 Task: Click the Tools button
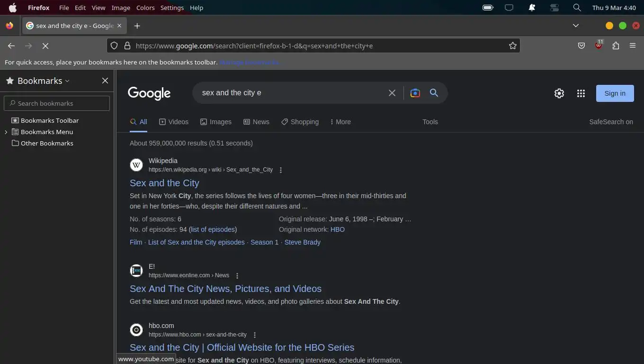(x=430, y=122)
